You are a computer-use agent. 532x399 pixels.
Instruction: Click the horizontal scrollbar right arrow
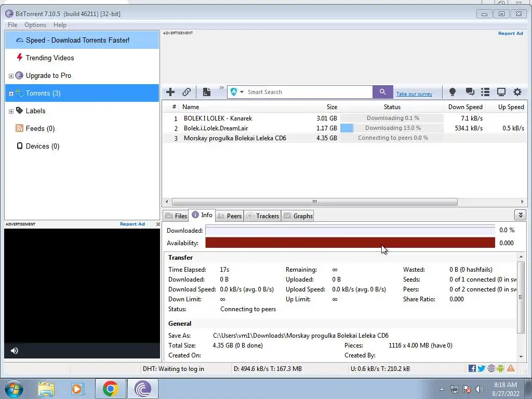click(x=522, y=202)
